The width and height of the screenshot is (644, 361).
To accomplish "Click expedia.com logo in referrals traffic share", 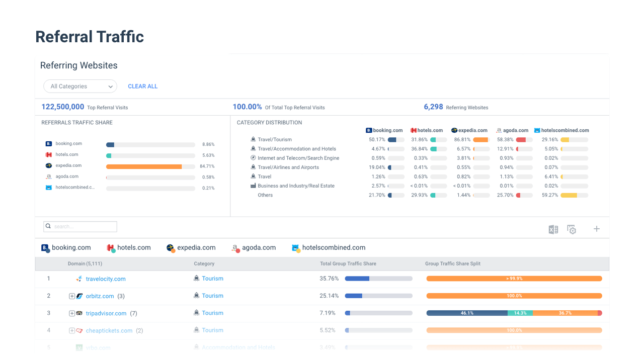I will tap(49, 165).
